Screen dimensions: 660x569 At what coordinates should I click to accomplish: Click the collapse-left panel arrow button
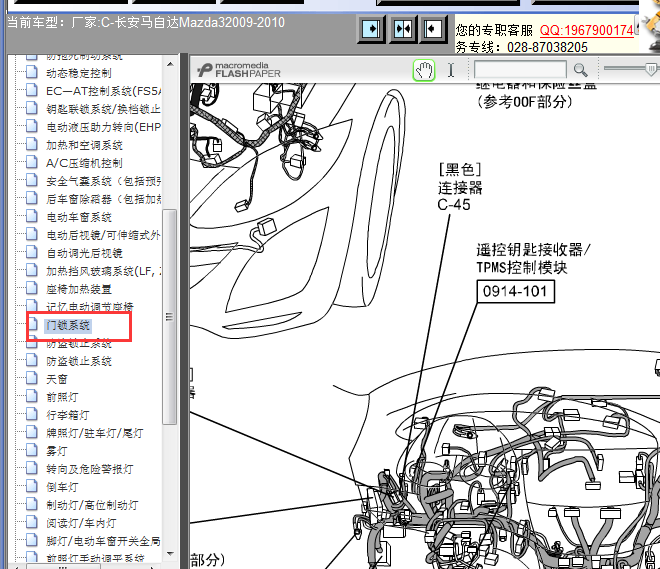[x=433, y=29]
